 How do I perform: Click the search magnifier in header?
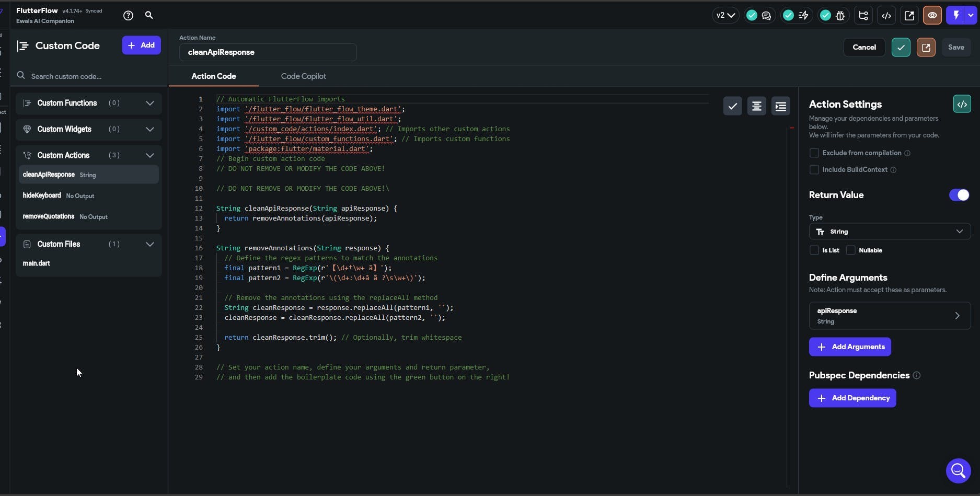click(x=149, y=16)
